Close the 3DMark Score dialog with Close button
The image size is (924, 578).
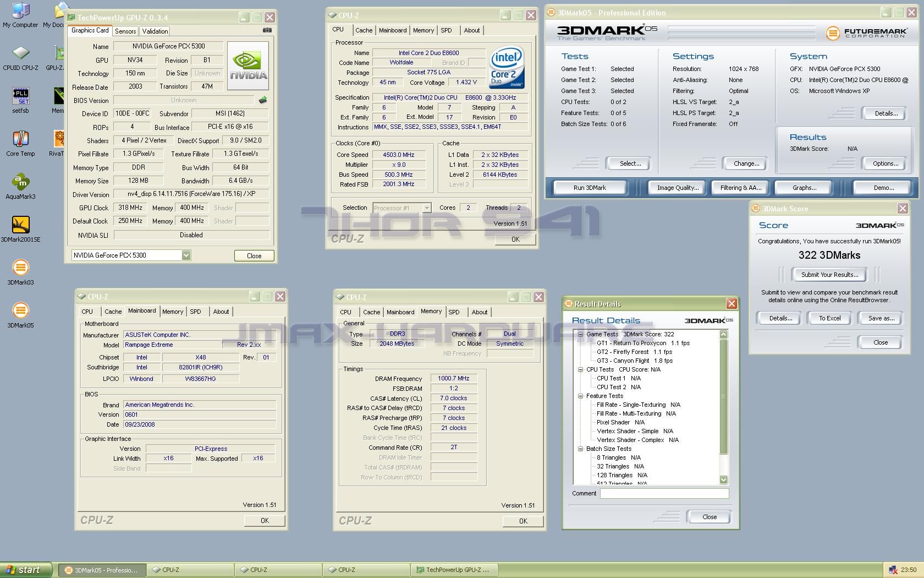coord(880,342)
